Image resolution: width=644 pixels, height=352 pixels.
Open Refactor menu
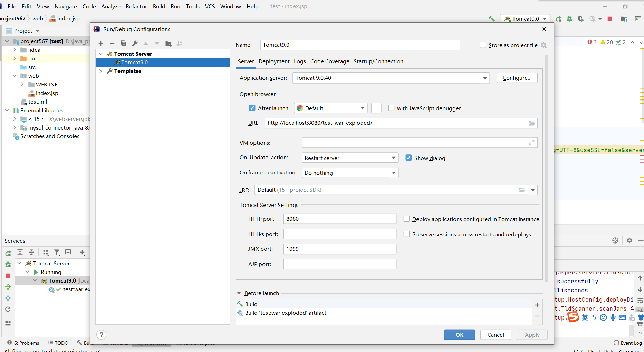[x=136, y=6]
